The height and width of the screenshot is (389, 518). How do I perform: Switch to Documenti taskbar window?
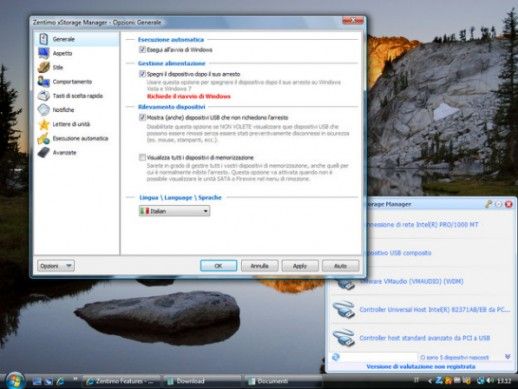coord(283,381)
